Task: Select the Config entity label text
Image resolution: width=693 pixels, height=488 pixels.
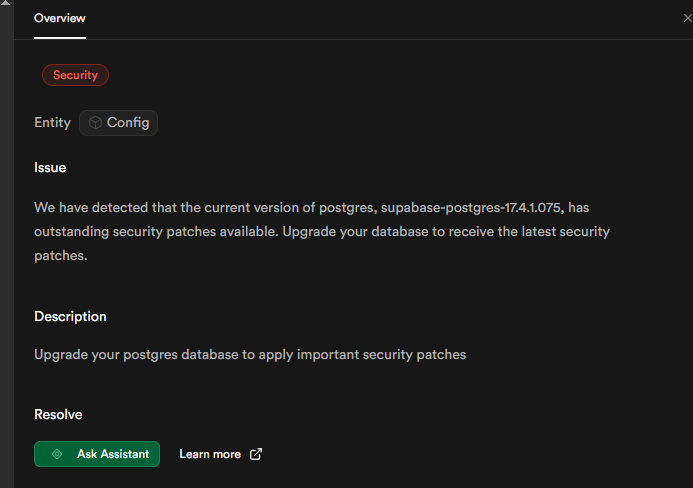Action: [128, 123]
